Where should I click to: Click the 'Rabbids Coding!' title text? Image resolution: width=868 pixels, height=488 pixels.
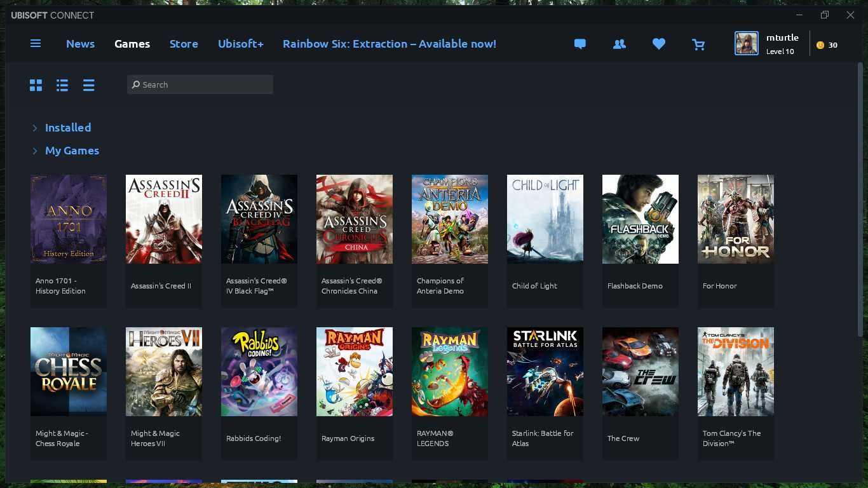pos(254,438)
